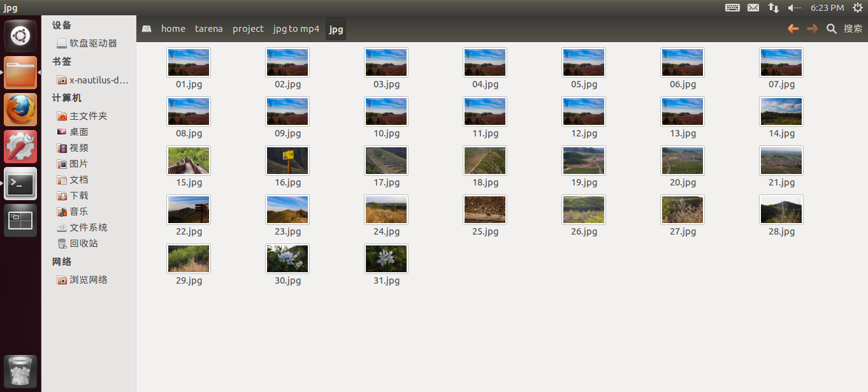
Task: Click the search magnifier icon
Action: (831, 29)
